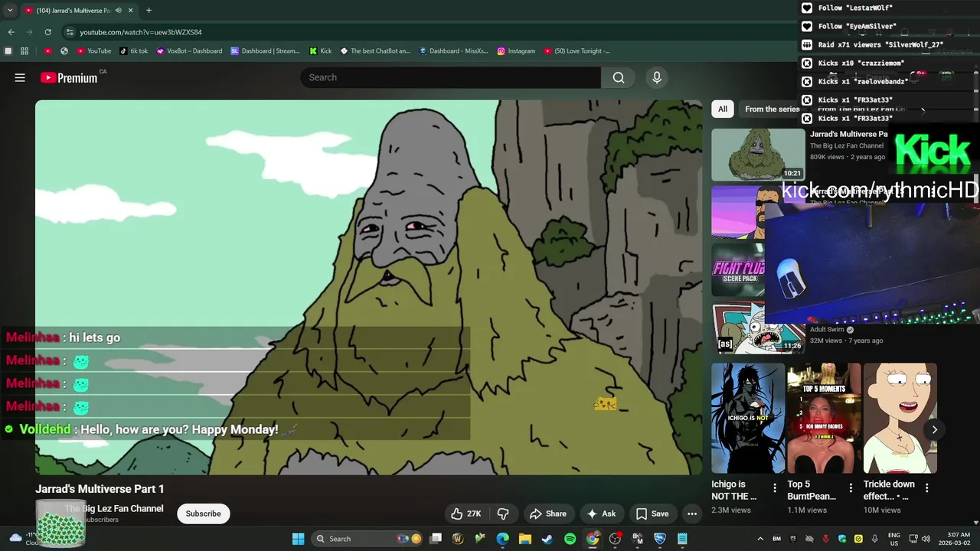Viewport: 980px width, 551px height.
Task: Expand the system tray hidden icons chevron
Action: tap(760, 539)
